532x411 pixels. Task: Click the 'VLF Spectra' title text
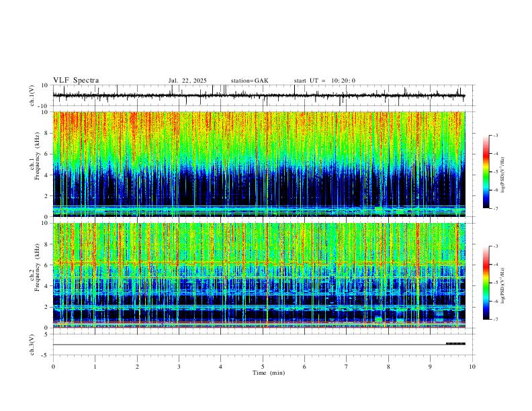click(x=76, y=81)
